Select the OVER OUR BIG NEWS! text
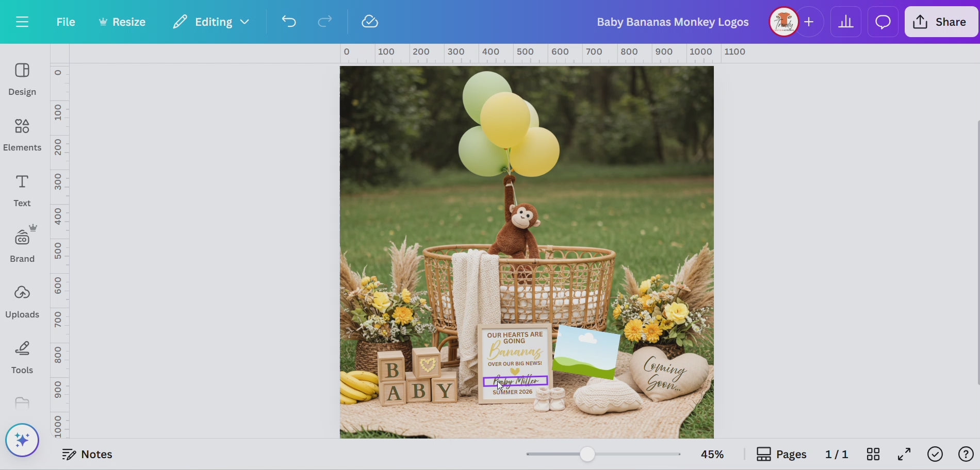 [515, 363]
